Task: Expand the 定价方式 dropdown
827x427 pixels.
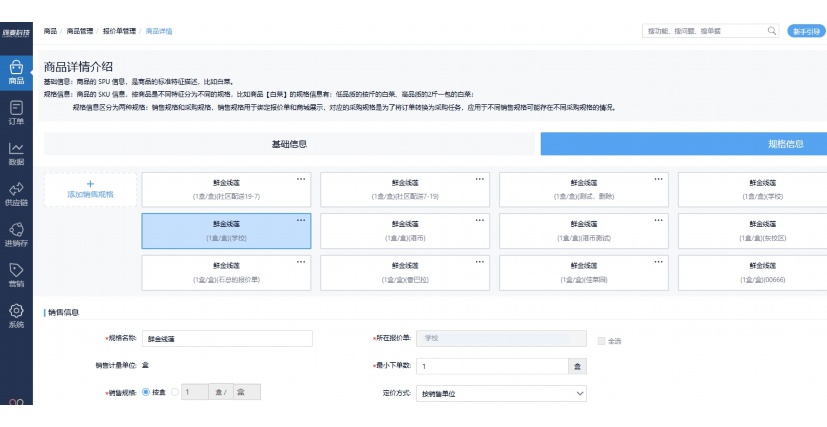Action: 499,393
